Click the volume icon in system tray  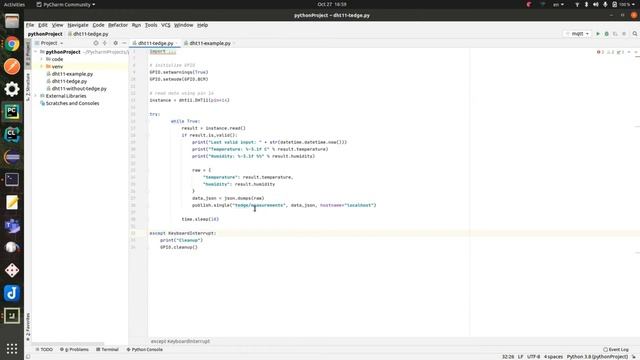point(596,4)
